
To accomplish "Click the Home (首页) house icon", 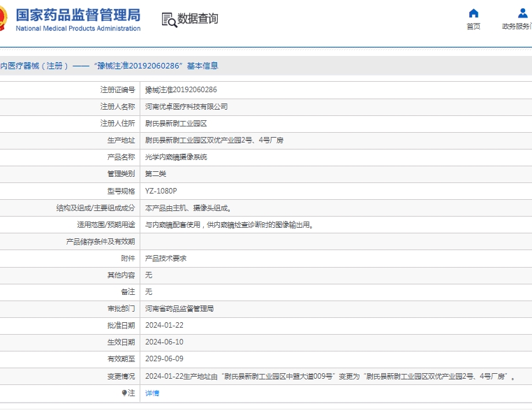I will pos(473,13).
